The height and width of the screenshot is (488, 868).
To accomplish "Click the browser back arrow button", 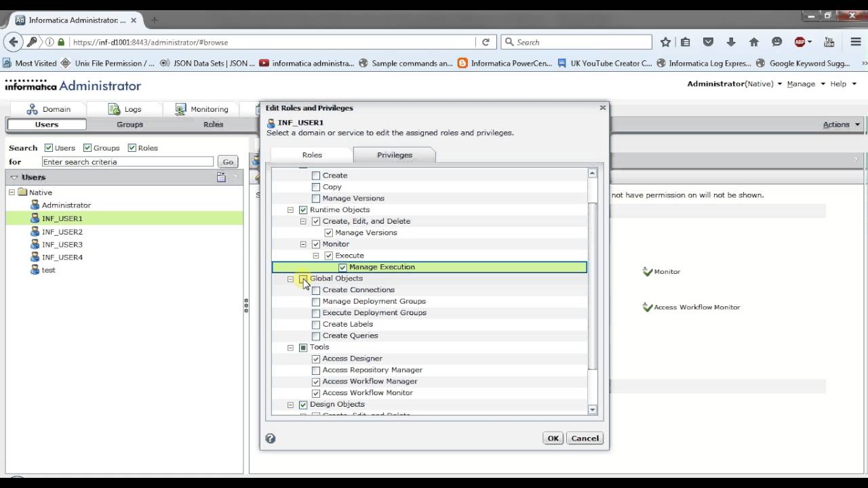I will click(x=14, y=42).
